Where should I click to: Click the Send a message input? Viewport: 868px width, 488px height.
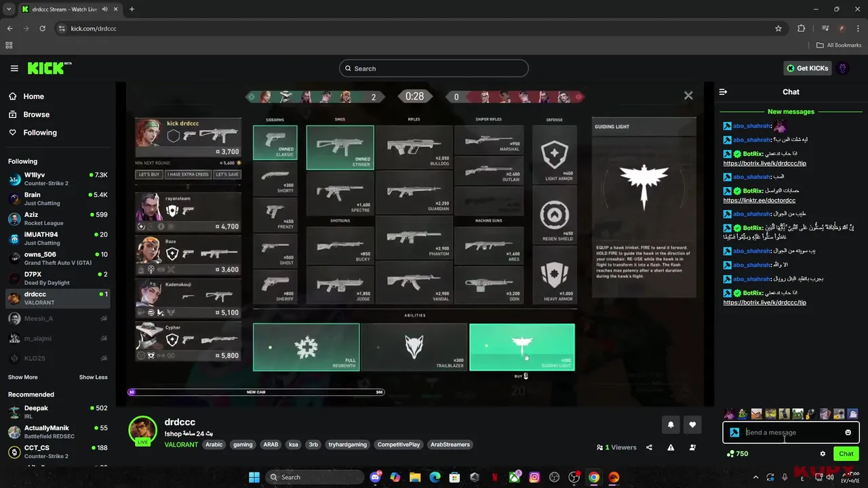coord(791,432)
